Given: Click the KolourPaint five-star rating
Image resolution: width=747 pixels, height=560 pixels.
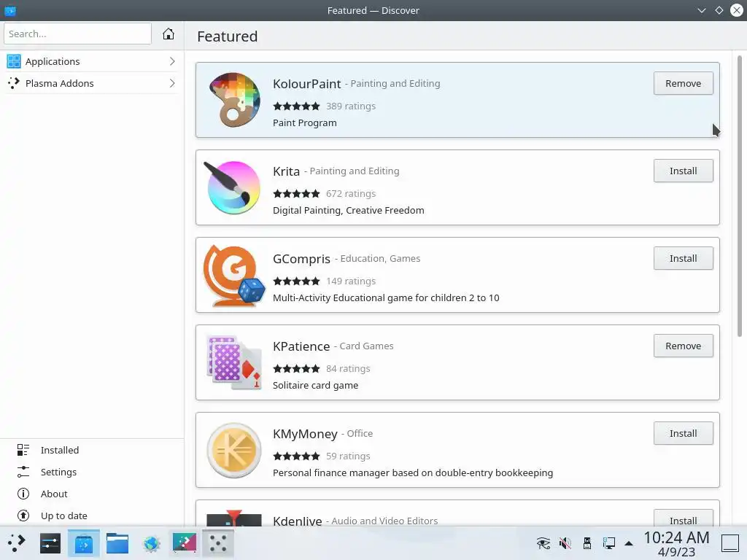Looking at the screenshot, I should click(x=296, y=106).
